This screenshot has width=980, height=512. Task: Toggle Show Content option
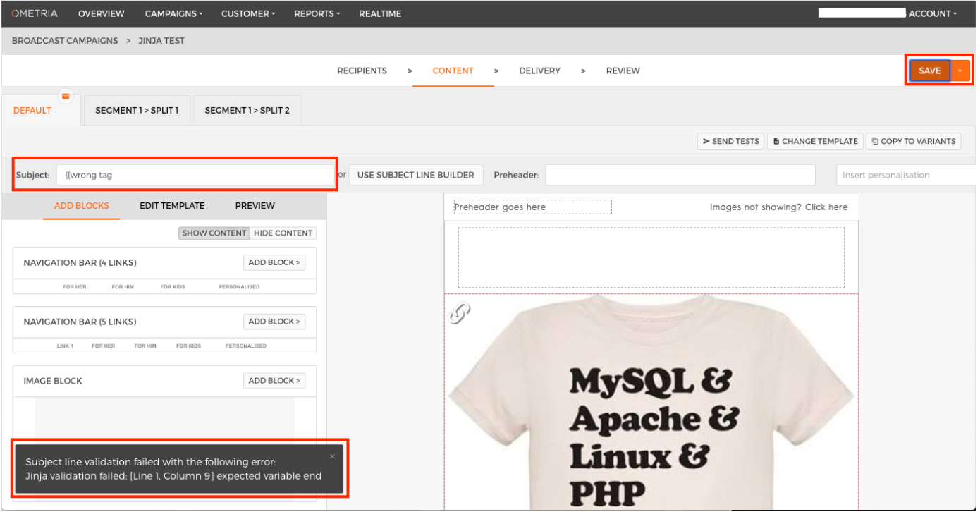[214, 233]
